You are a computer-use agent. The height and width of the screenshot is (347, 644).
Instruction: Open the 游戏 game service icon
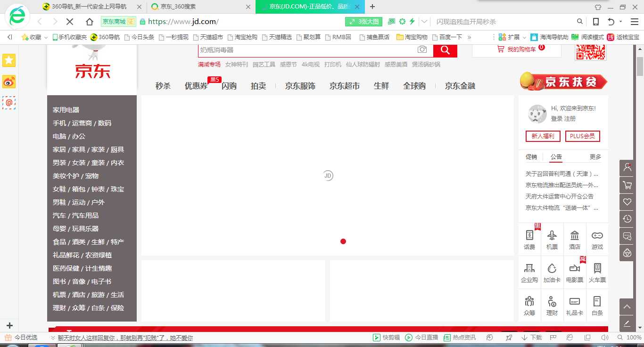pyautogui.click(x=597, y=240)
